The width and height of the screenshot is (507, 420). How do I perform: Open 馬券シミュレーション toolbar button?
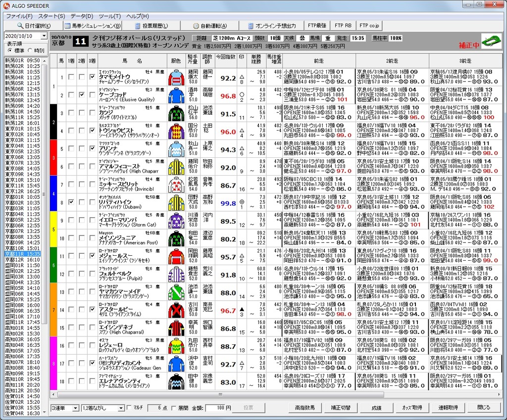(x=93, y=26)
